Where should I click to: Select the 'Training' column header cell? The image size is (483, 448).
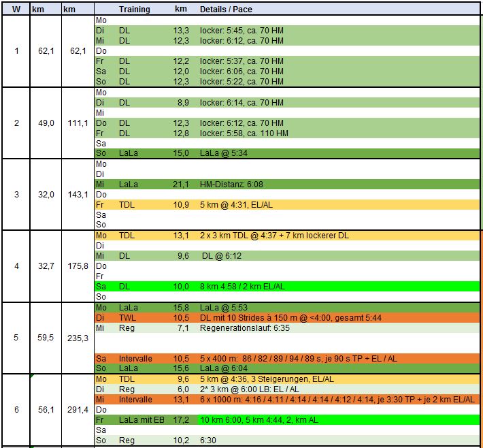tap(134, 10)
